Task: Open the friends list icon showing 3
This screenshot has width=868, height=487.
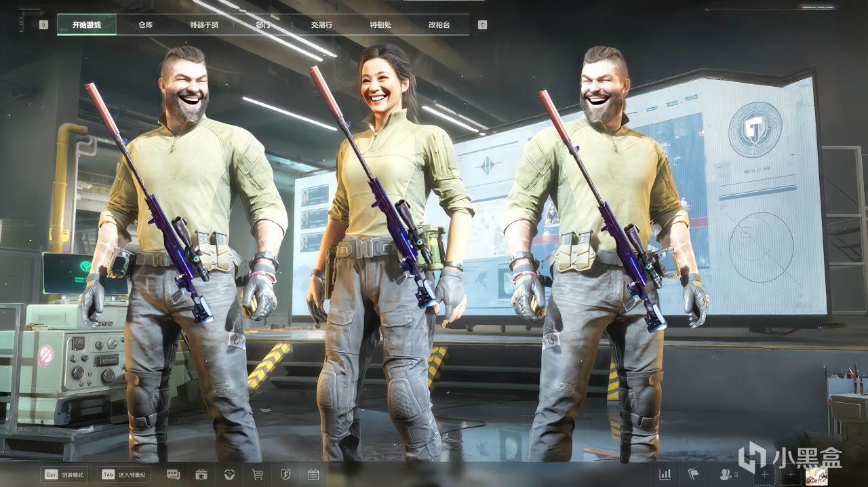Action: pos(728,474)
